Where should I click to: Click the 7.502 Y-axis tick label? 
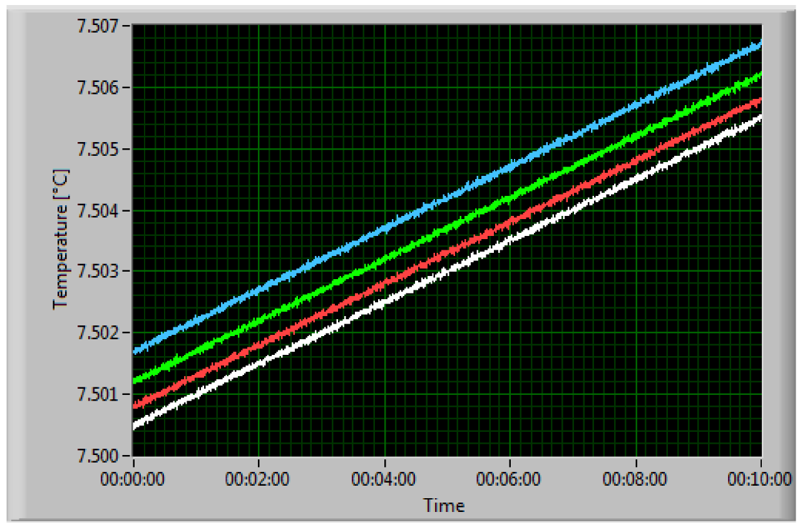pyautogui.click(x=99, y=333)
